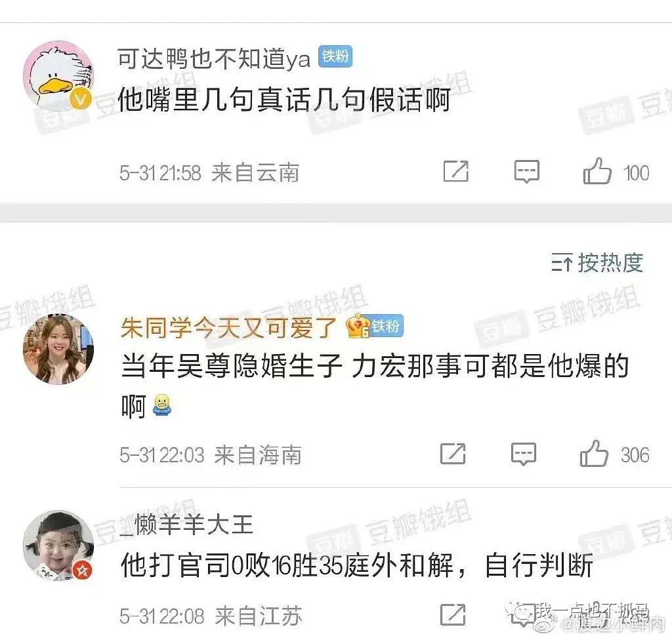This screenshot has height=640, width=672.
Task: Visit the username 朱同学今天又可爱了
Action: (229, 328)
